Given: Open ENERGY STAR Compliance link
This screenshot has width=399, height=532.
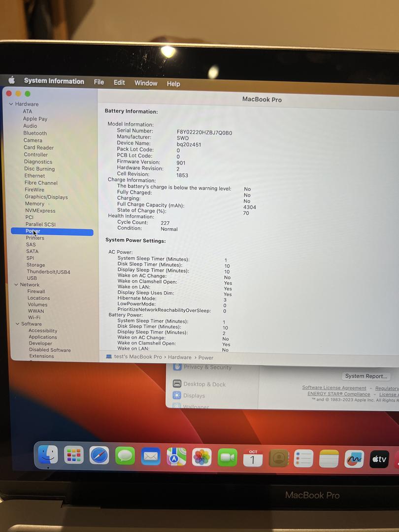Looking at the screenshot, I should tap(338, 394).
